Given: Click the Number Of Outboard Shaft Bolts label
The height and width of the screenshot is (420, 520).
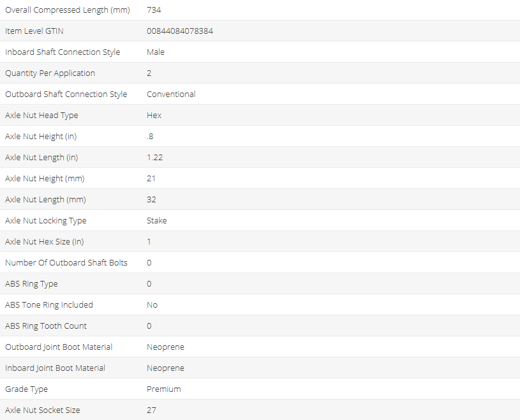Looking at the screenshot, I should pos(66,263).
